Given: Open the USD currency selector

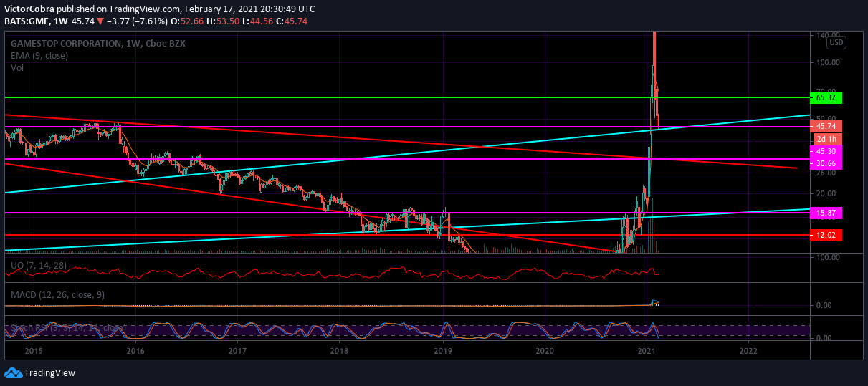Looking at the screenshot, I should [836, 43].
